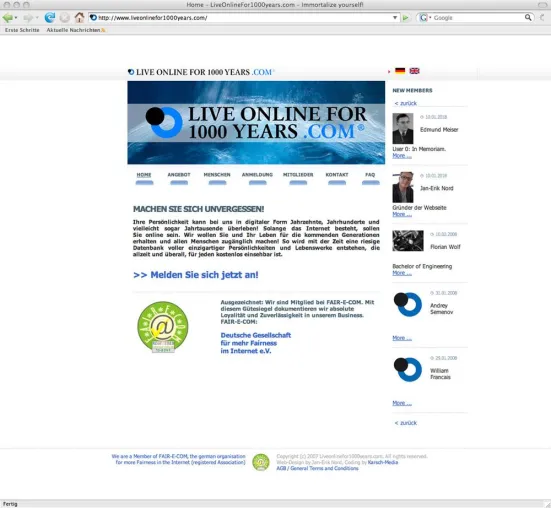Click the home icon in toolbar
This screenshot has width=551, height=508.
[79, 17]
